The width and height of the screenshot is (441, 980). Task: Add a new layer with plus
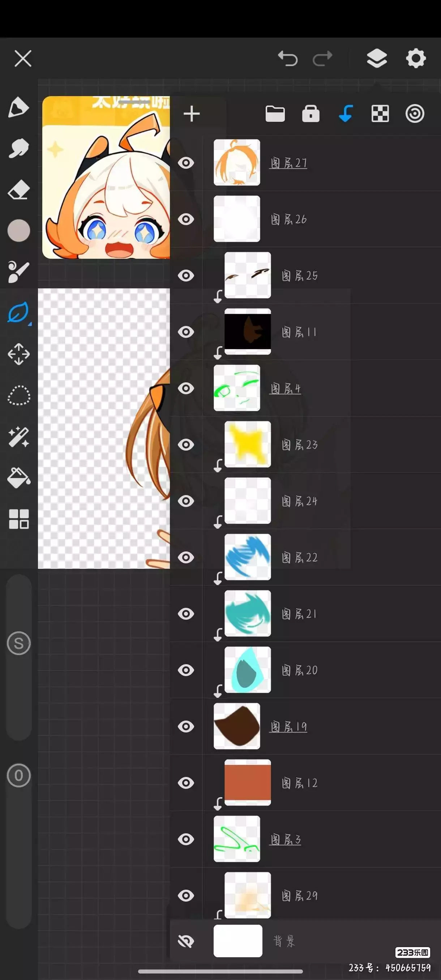pyautogui.click(x=192, y=114)
